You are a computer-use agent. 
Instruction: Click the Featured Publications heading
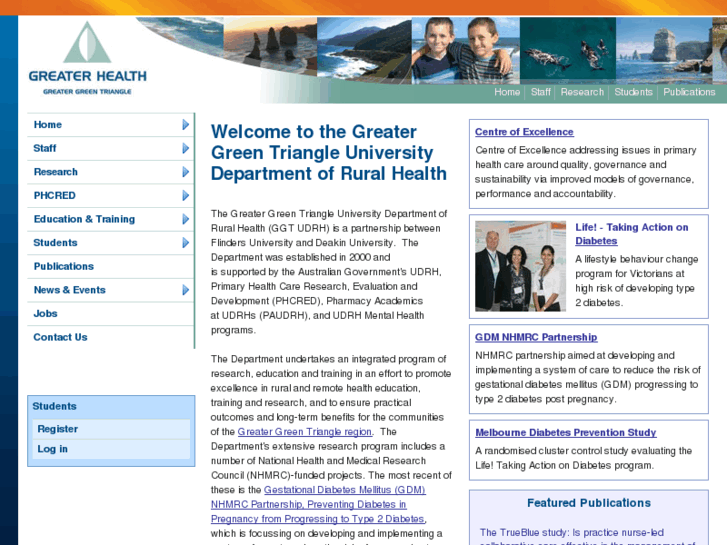click(589, 503)
